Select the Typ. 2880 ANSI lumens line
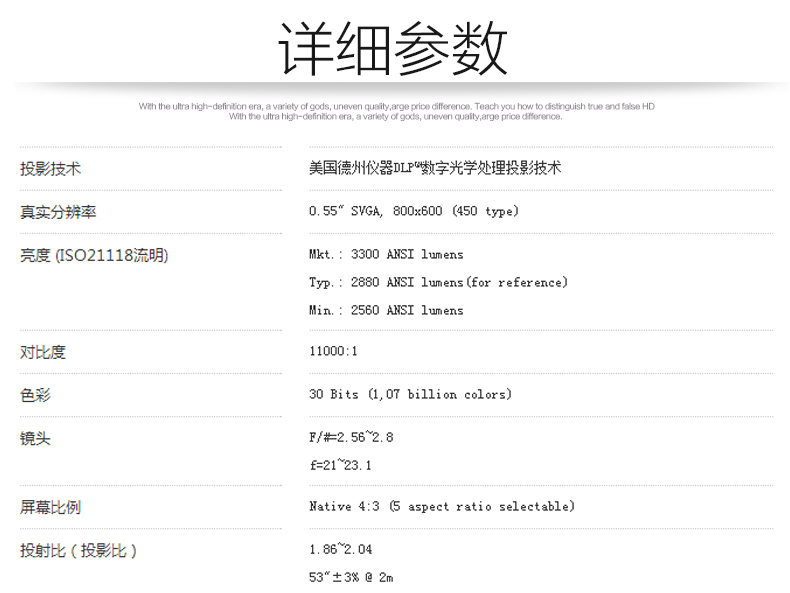The width and height of the screenshot is (790, 593). pos(438,283)
